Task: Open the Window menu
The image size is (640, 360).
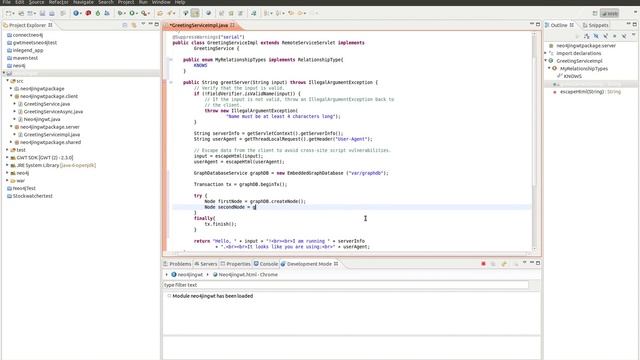Action: [161, 2]
